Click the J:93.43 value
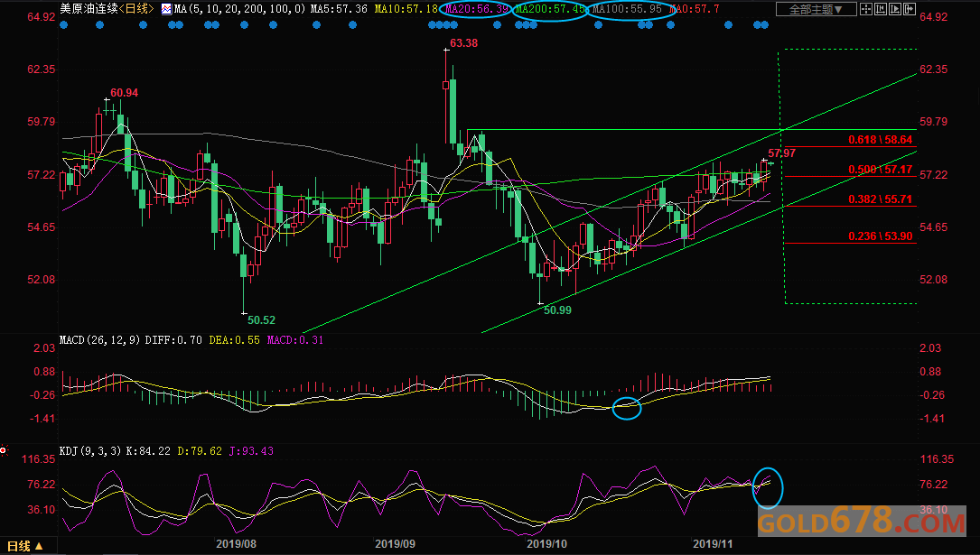 pyautogui.click(x=251, y=450)
